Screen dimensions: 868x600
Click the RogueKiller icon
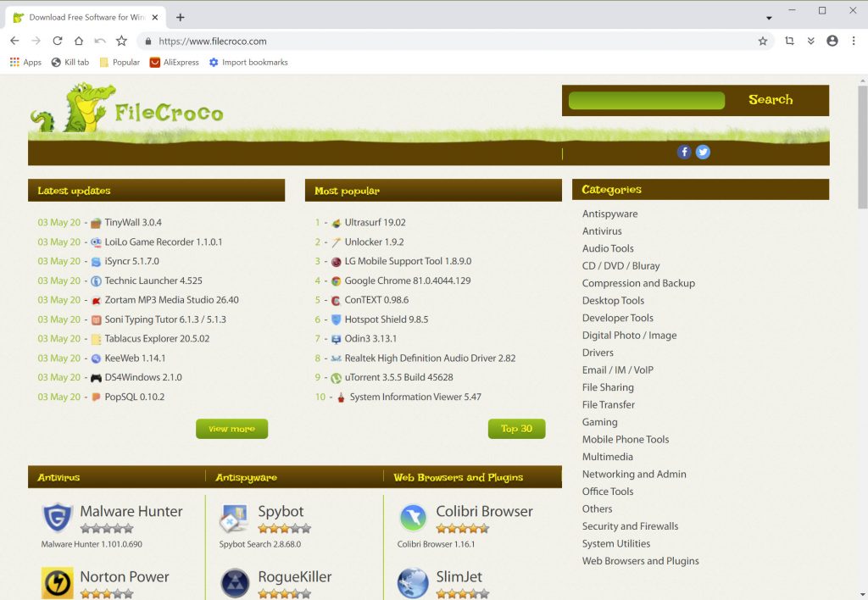[235, 583]
